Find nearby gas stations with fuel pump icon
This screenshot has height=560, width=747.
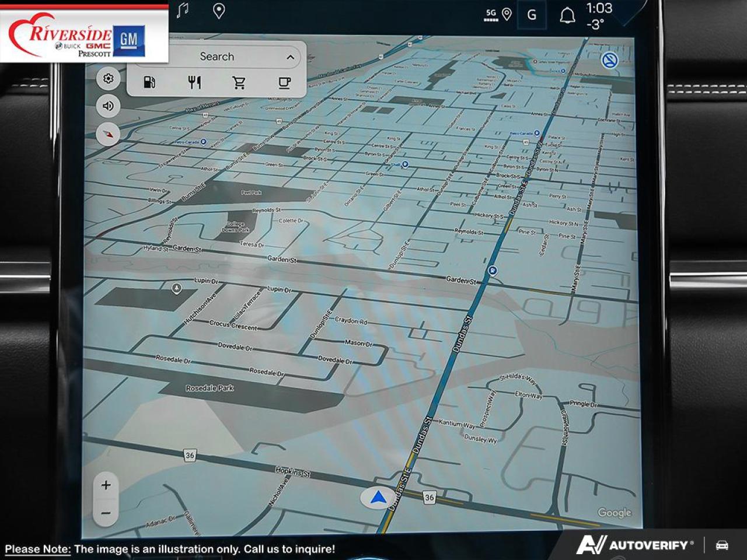(x=149, y=82)
